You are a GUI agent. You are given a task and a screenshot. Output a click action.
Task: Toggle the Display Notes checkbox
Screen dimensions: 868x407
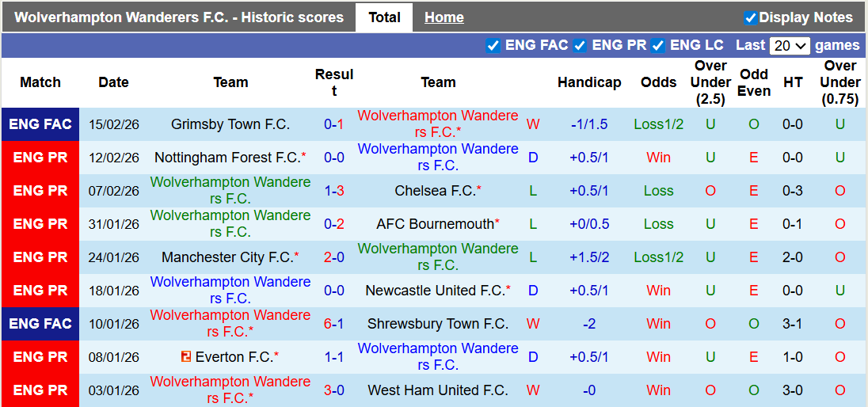[x=751, y=17]
